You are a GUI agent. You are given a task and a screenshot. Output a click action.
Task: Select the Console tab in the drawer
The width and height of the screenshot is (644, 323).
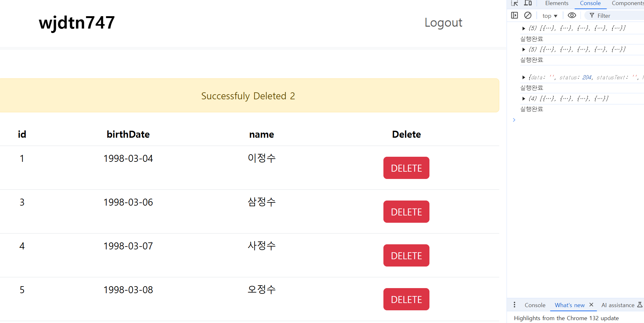(535, 305)
